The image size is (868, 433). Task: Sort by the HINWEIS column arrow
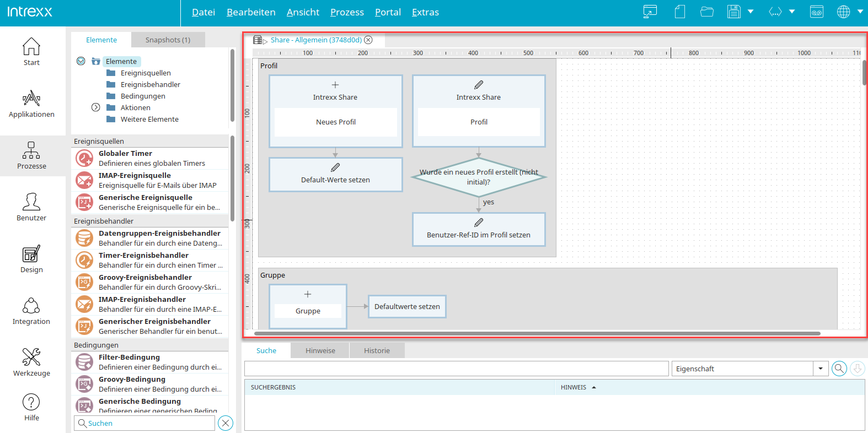[x=594, y=387]
